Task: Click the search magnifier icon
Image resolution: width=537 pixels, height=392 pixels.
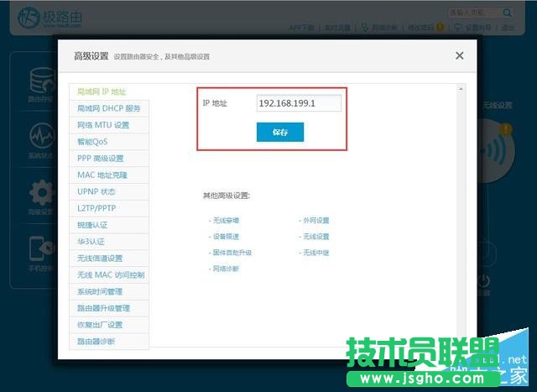Action: pyautogui.click(x=507, y=13)
